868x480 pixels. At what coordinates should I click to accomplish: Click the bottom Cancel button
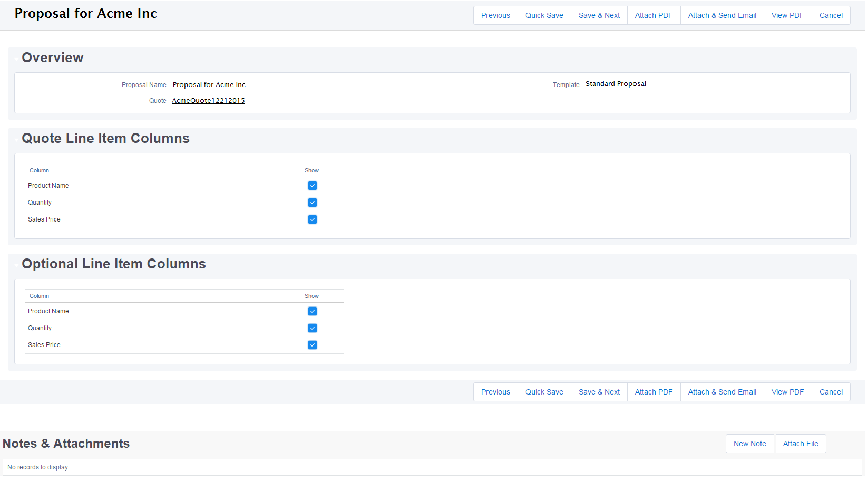pos(831,392)
